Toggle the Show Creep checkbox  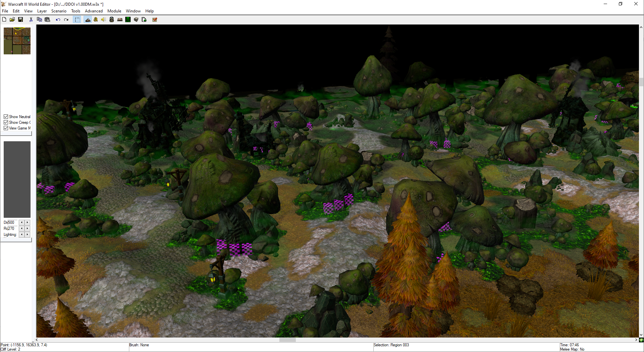[6, 122]
